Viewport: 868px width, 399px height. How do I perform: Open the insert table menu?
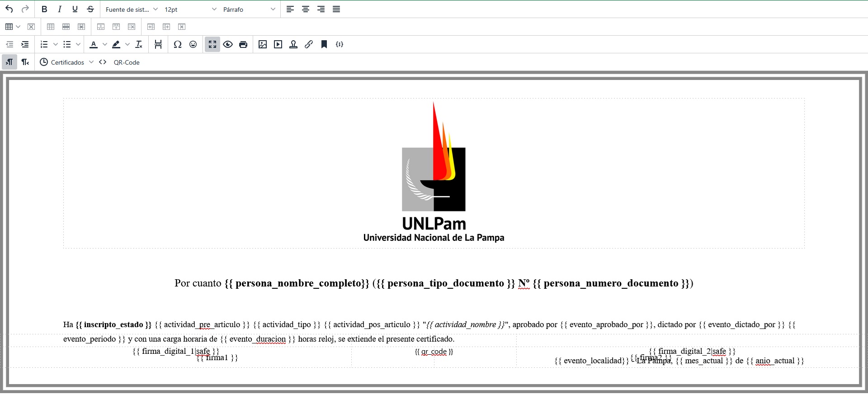[x=13, y=27]
